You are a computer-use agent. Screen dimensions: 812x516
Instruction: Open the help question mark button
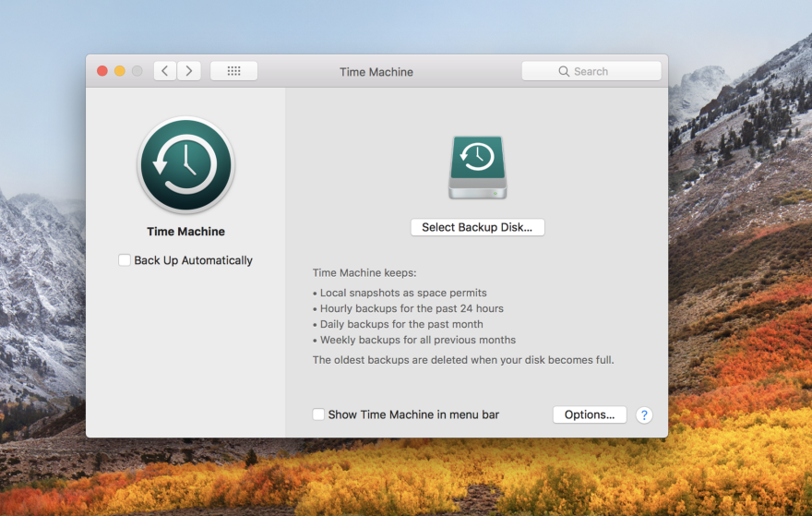pyautogui.click(x=644, y=415)
